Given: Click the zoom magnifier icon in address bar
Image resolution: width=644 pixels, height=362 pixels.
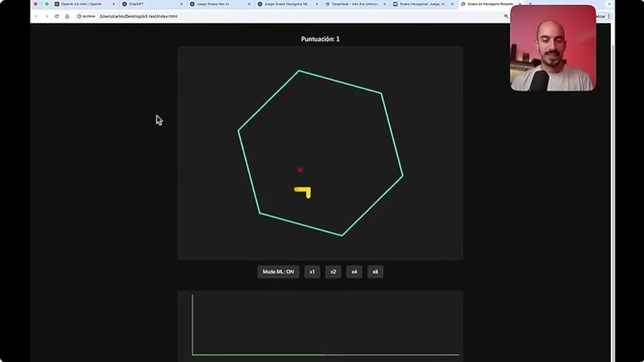Looking at the screenshot, I should pos(506,16).
